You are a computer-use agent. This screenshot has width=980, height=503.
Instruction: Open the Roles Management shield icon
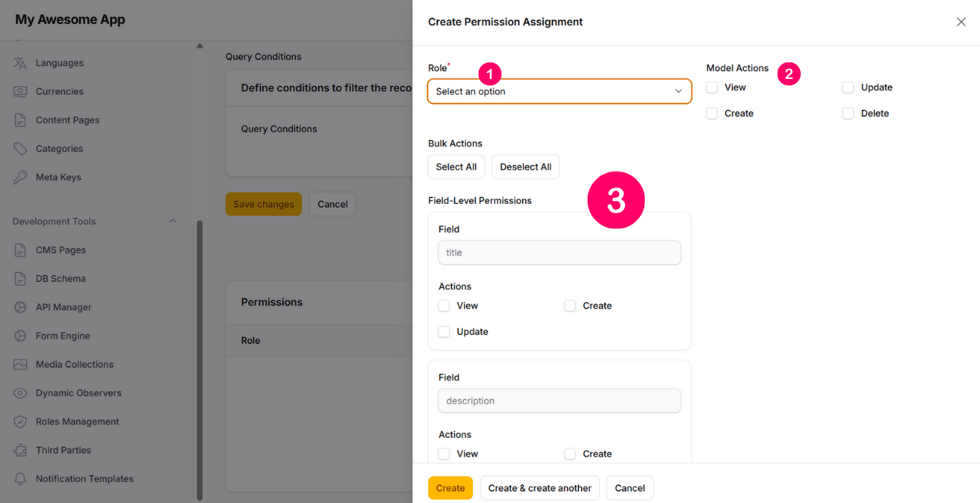tap(20, 422)
